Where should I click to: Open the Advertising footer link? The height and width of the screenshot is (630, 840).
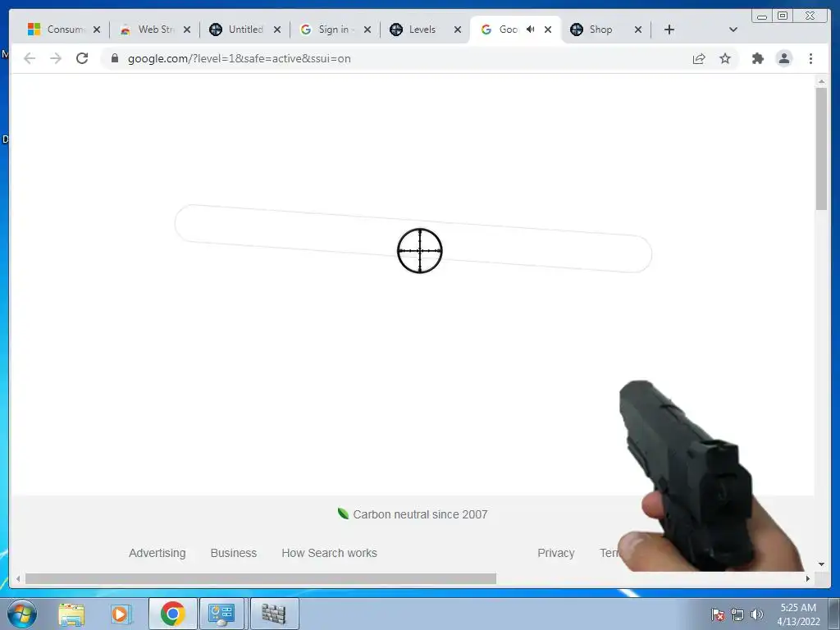[157, 553]
